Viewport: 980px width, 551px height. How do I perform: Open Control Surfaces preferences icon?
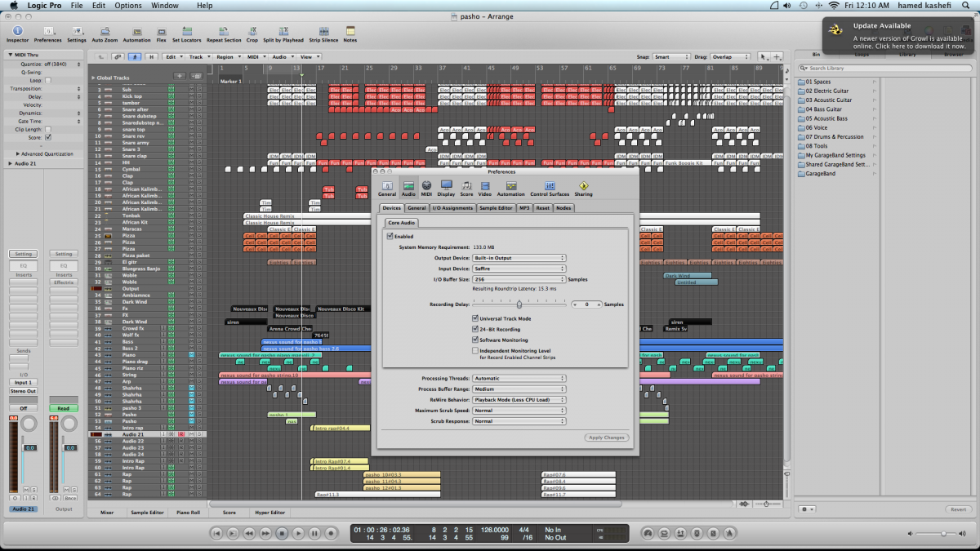[550, 187]
